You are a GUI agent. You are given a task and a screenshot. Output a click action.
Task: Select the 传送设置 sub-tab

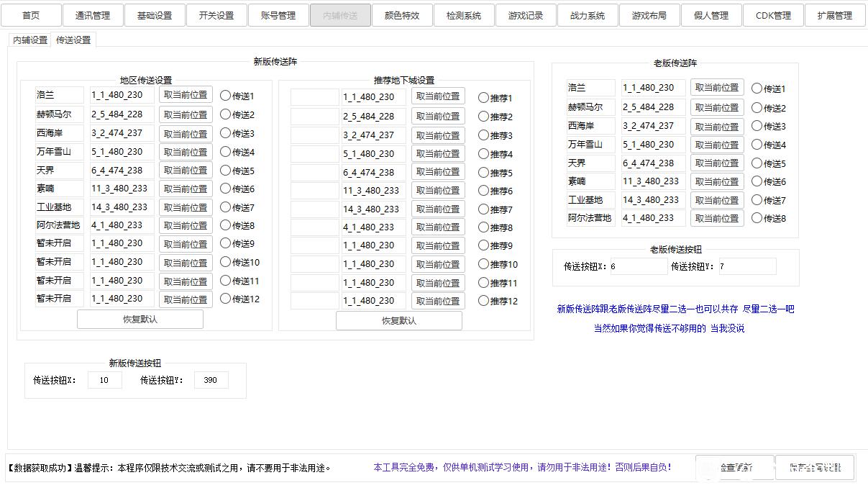73,40
